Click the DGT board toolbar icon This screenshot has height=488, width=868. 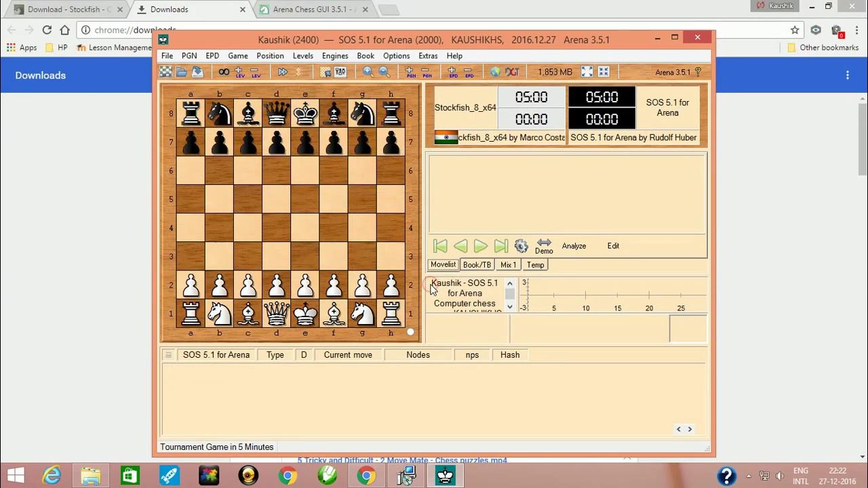tap(512, 72)
